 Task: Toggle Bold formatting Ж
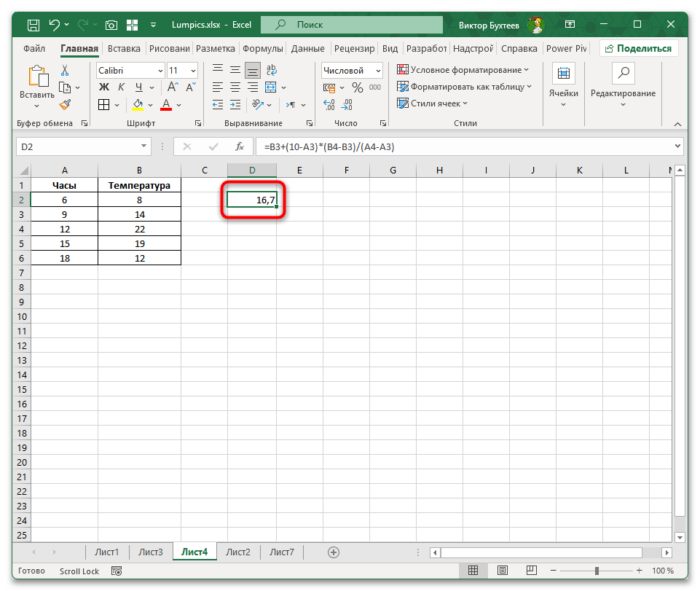click(104, 87)
